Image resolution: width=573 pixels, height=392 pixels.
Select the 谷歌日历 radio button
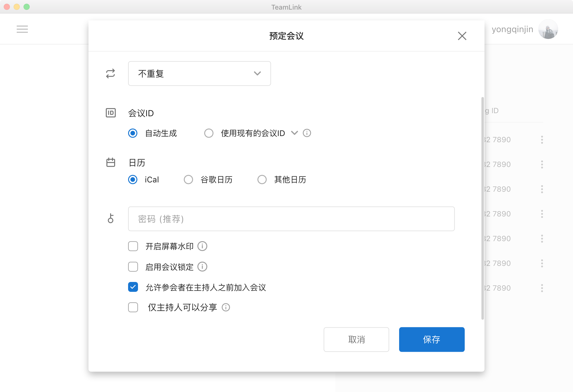point(188,180)
